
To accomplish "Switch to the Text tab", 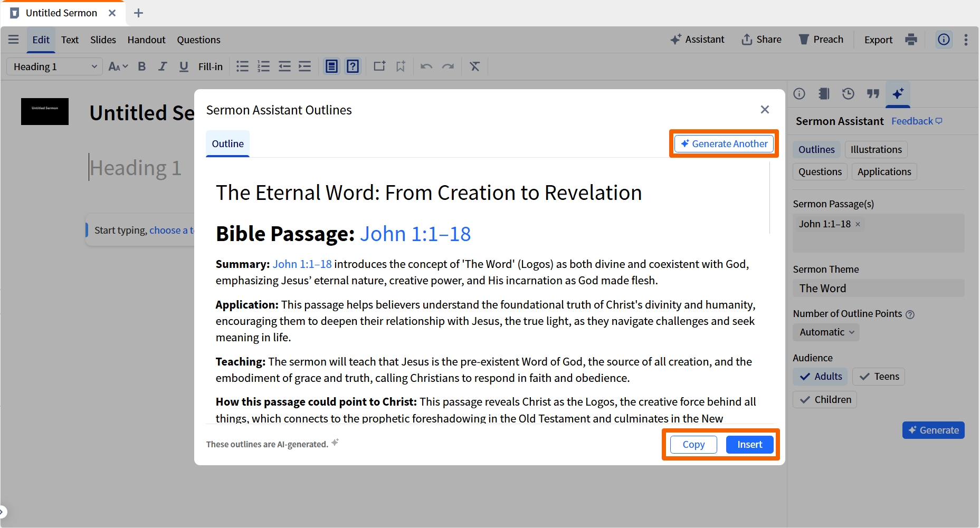I will point(70,40).
